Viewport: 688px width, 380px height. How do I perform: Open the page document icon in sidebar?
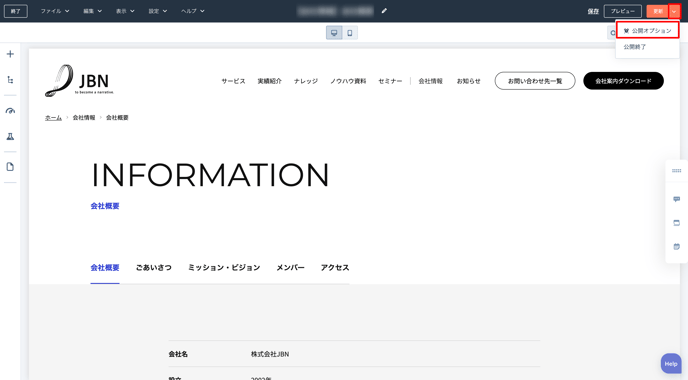(x=10, y=167)
